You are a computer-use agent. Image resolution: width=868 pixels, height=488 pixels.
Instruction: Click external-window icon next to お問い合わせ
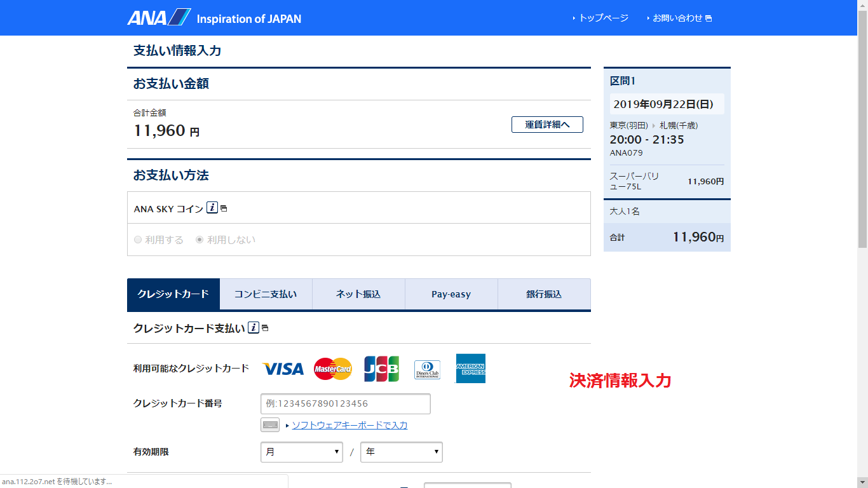point(709,18)
